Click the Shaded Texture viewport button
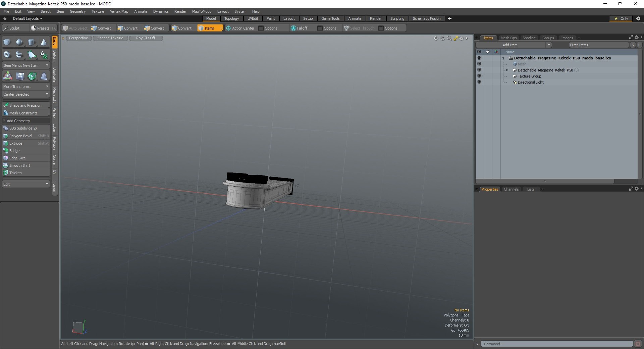 (x=110, y=38)
